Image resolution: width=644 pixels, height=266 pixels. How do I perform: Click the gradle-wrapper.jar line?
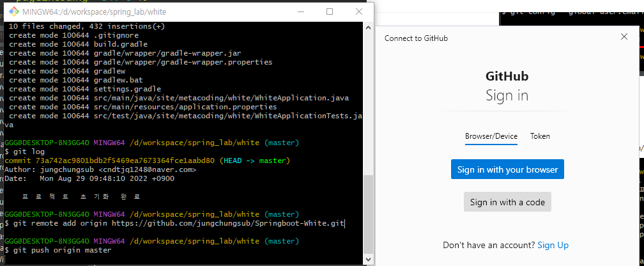125,53
